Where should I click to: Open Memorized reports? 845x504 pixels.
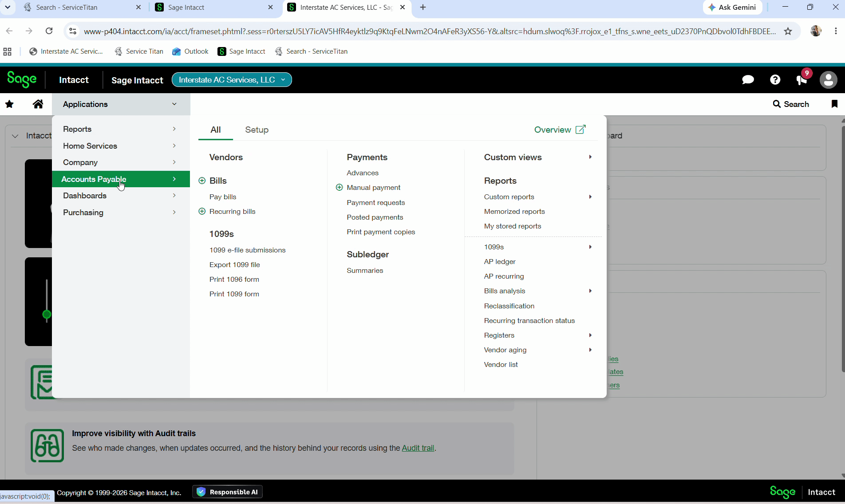514,212
